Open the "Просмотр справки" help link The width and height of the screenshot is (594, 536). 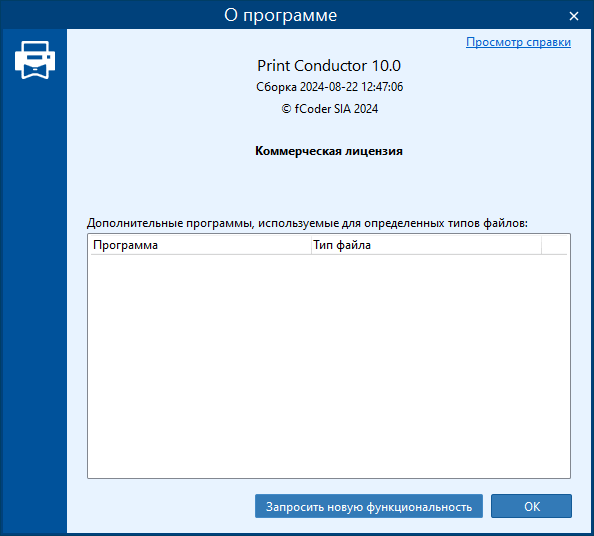518,42
